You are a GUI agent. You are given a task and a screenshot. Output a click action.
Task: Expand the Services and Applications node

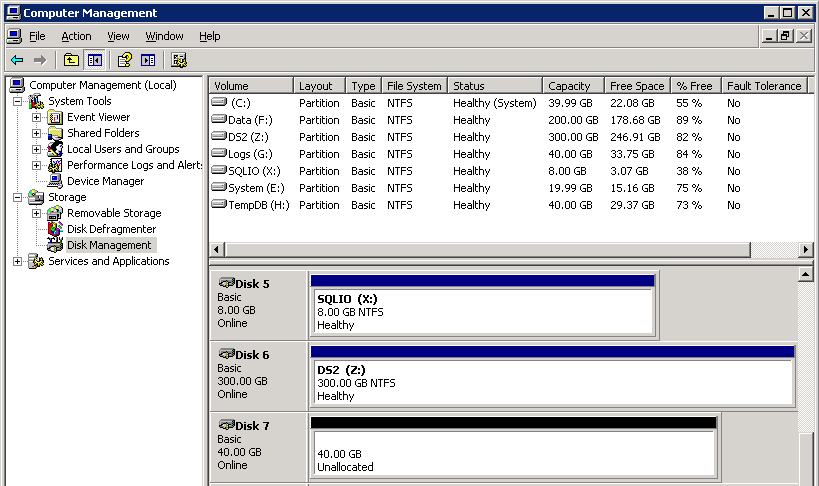pos(18,261)
